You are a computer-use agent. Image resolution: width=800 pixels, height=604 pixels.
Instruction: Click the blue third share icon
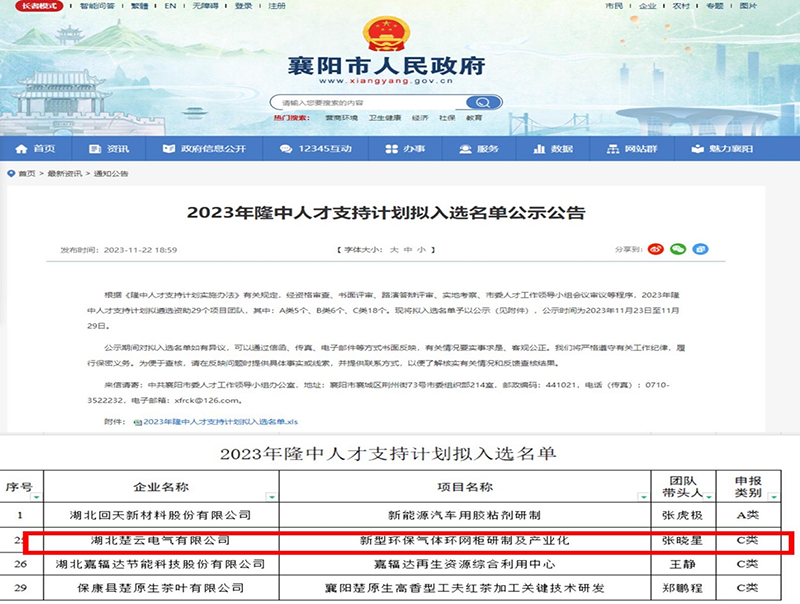(x=700, y=248)
